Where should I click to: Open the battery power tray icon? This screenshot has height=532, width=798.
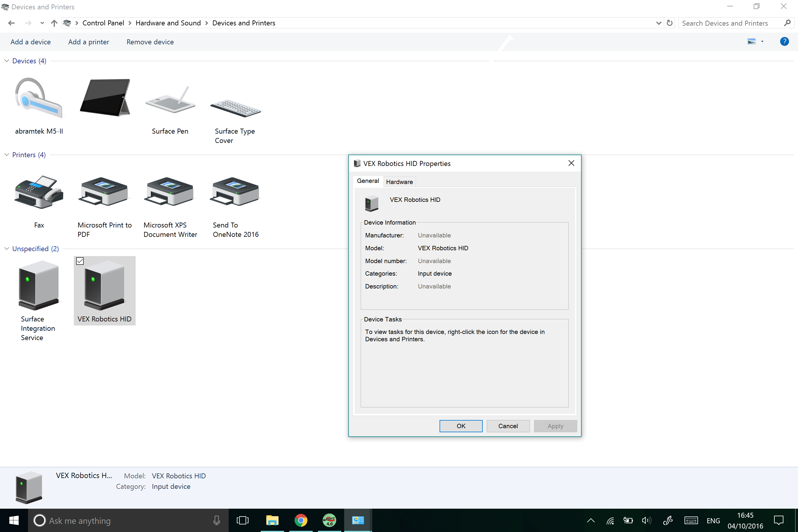(x=628, y=520)
